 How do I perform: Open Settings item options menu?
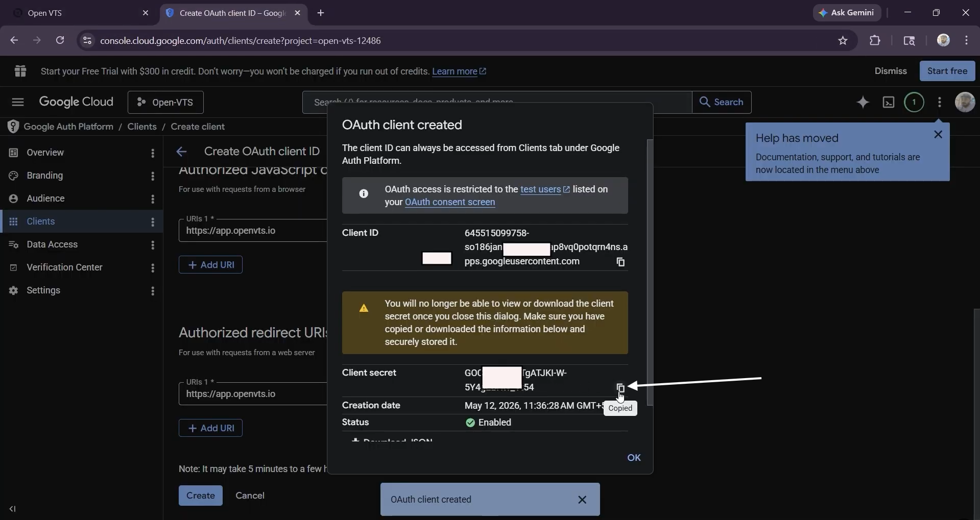point(153,290)
